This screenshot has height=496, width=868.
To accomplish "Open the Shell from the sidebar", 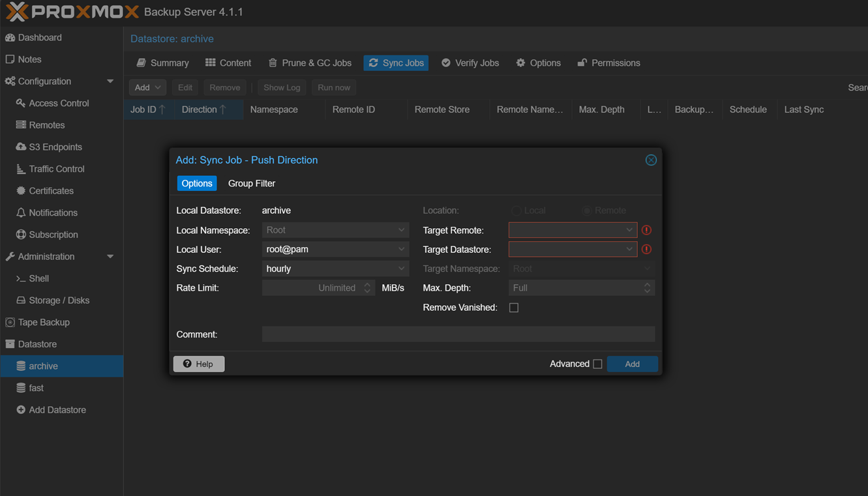I will click(x=37, y=278).
